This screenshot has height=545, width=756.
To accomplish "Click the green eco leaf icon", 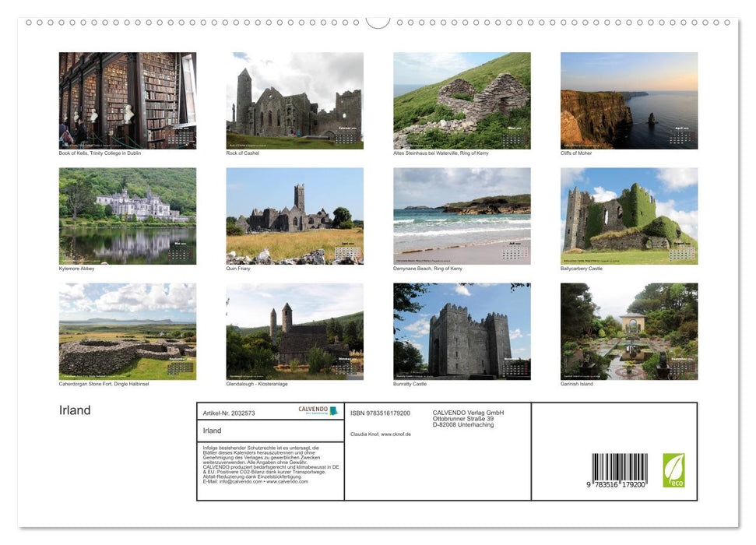I will point(674,469).
